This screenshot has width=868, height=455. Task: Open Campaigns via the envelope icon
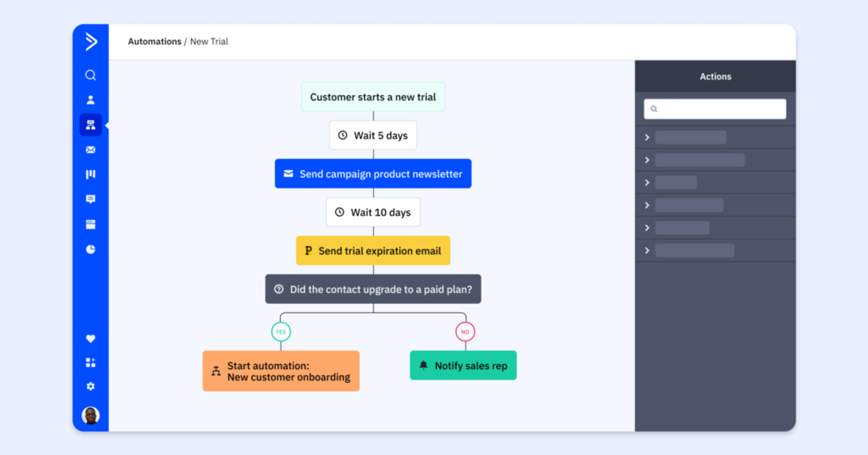tap(91, 150)
